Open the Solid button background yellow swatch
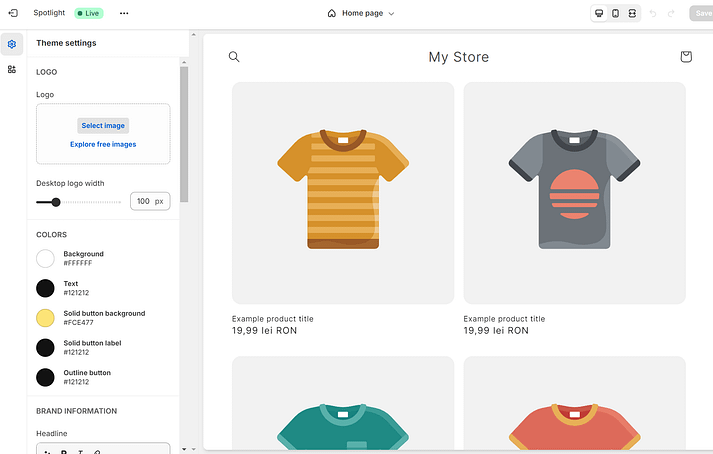 point(45,318)
